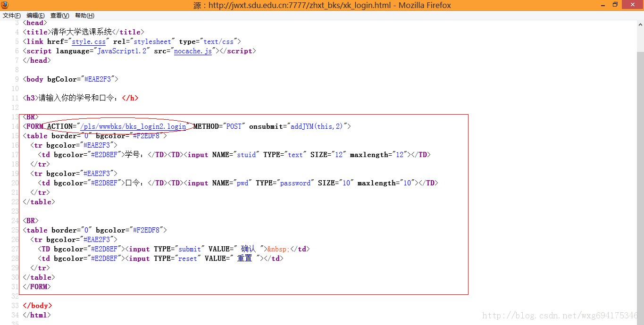This screenshot has width=644, height=325.
Task: Follow the style.css link
Action: click(x=89, y=42)
